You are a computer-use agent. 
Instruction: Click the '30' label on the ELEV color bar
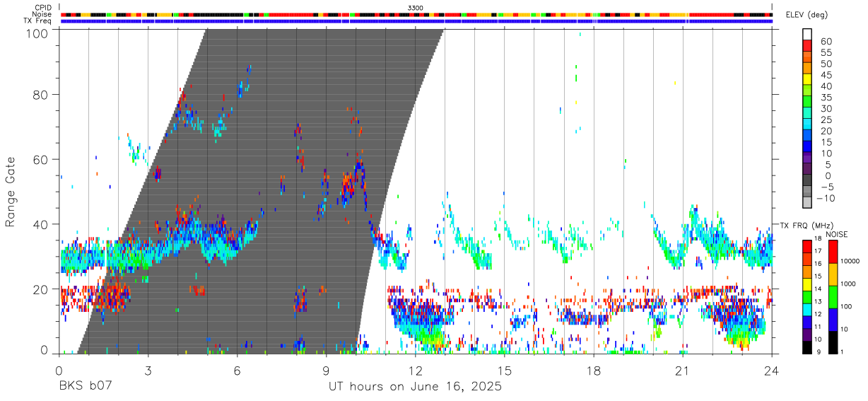[826, 108]
